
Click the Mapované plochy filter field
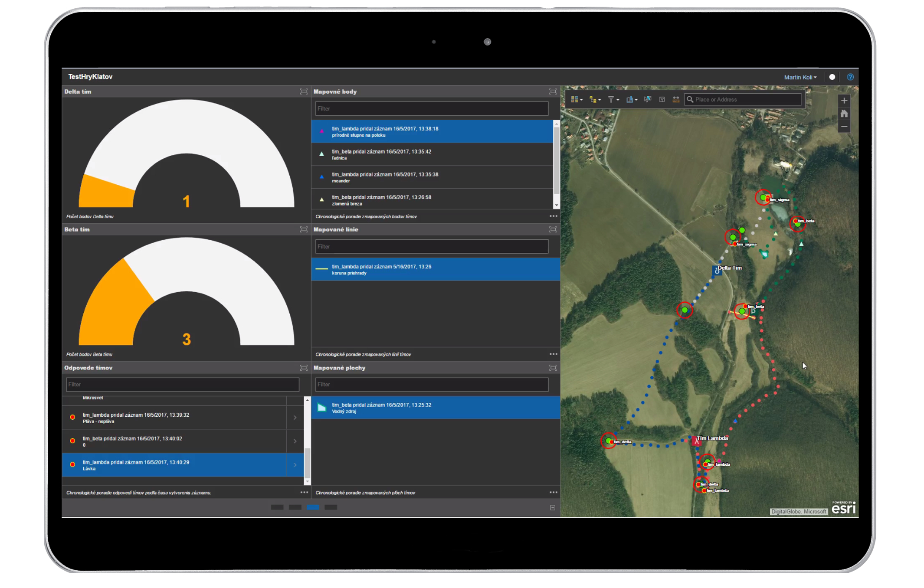click(x=432, y=384)
